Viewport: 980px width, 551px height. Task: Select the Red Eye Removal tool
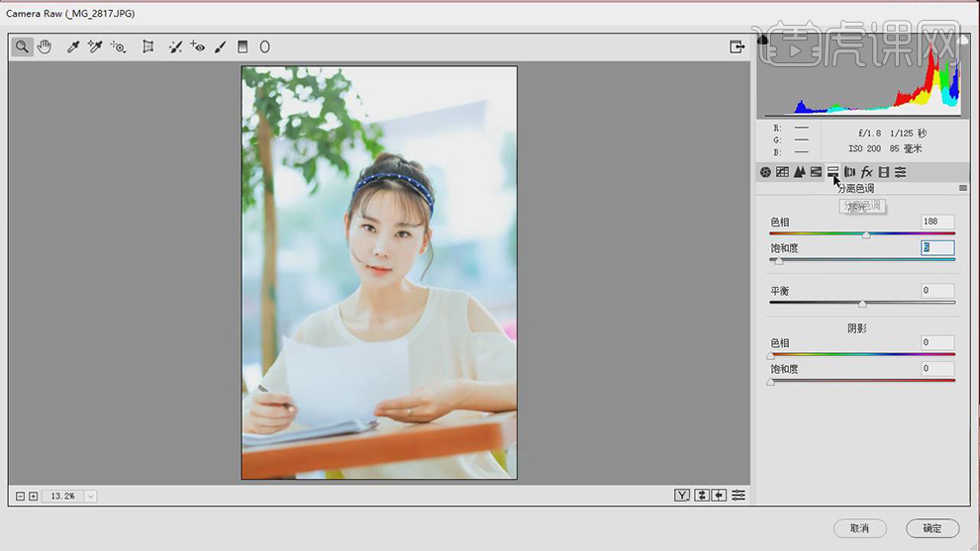[x=198, y=46]
